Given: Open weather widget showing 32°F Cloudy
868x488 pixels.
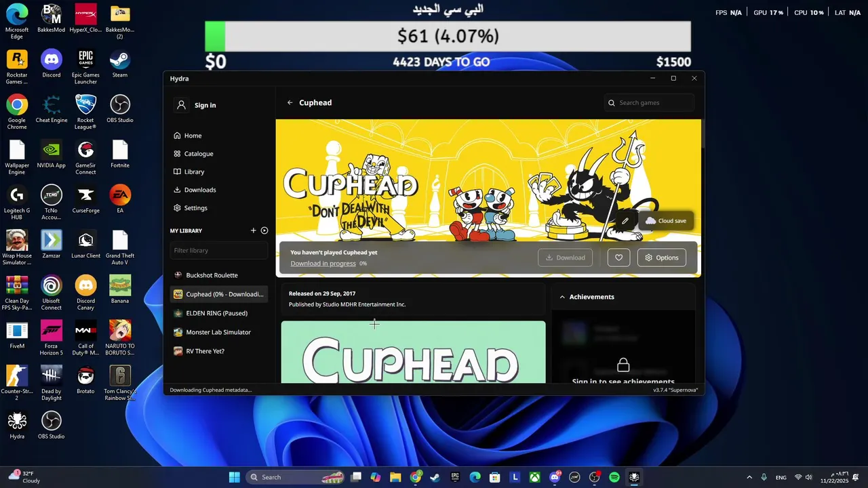Looking at the screenshot, I should coord(24,477).
